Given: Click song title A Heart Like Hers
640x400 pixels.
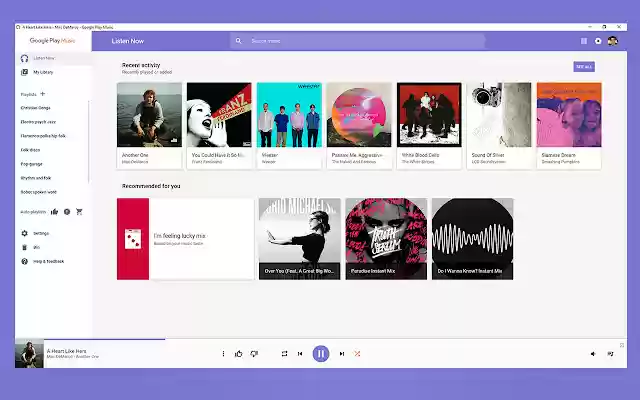Looking at the screenshot, I should pyautogui.click(x=67, y=351).
